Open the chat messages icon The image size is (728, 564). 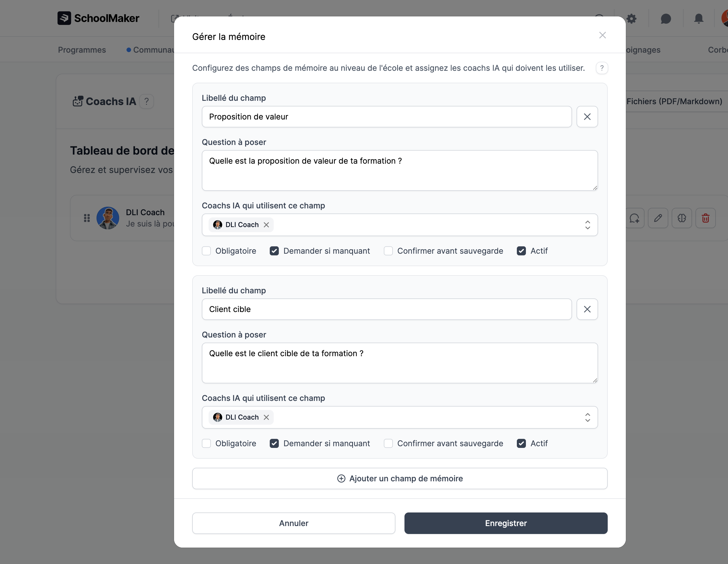[666, 19]
